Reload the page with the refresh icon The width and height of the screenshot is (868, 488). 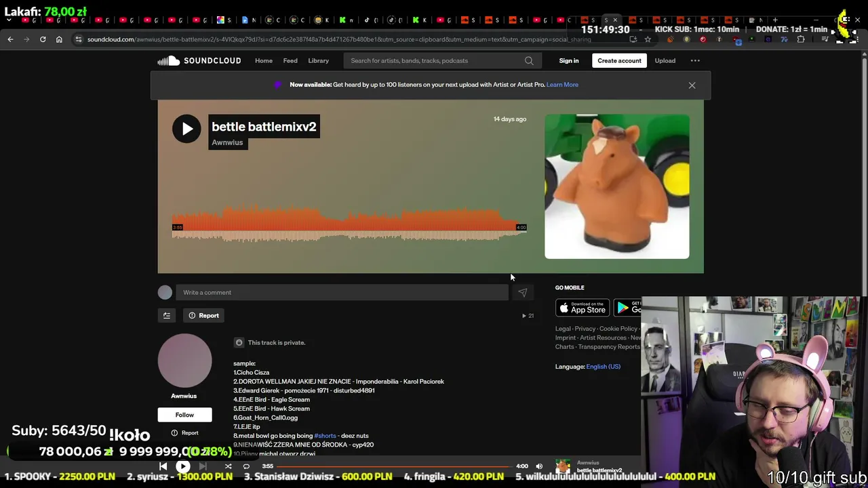(x=43, y=39)
